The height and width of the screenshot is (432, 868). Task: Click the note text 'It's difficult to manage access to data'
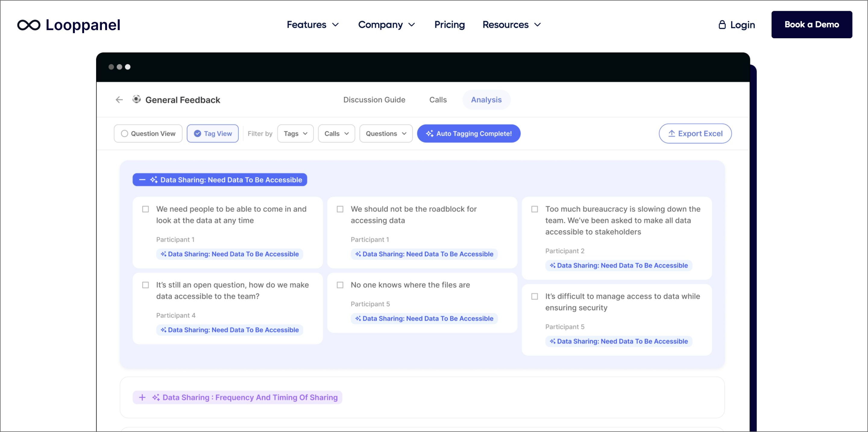(x=622, y=302)
